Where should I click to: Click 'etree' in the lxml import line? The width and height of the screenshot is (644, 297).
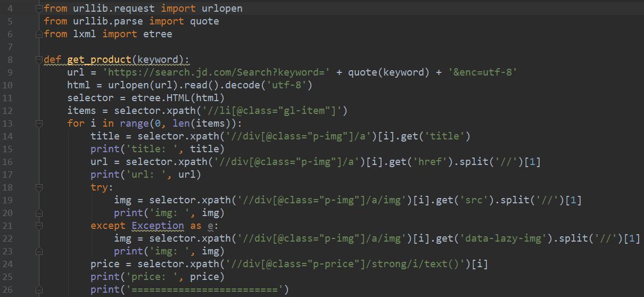(x=158, y=34)
